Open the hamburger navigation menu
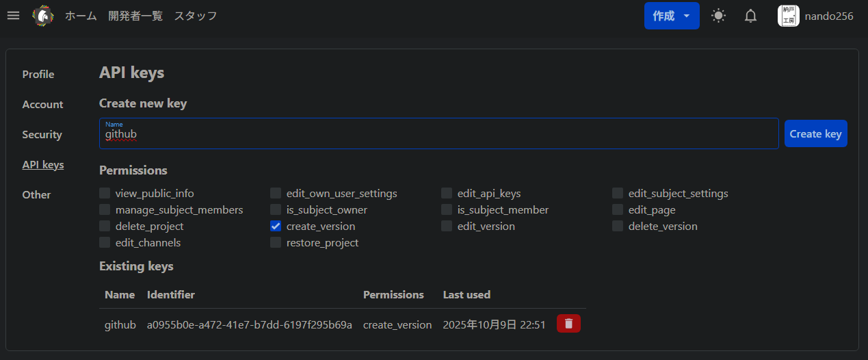 point(13,16)
